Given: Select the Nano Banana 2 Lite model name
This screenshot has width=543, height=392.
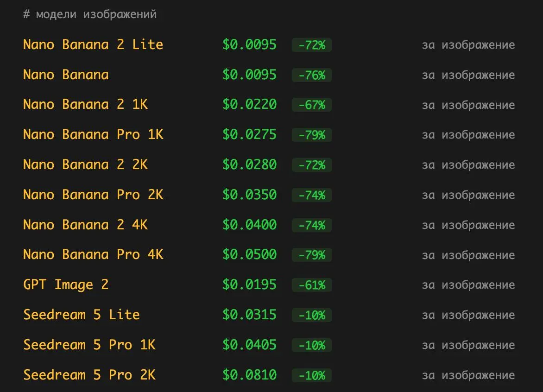Looking at the screenshot, I should pos(93,44).
